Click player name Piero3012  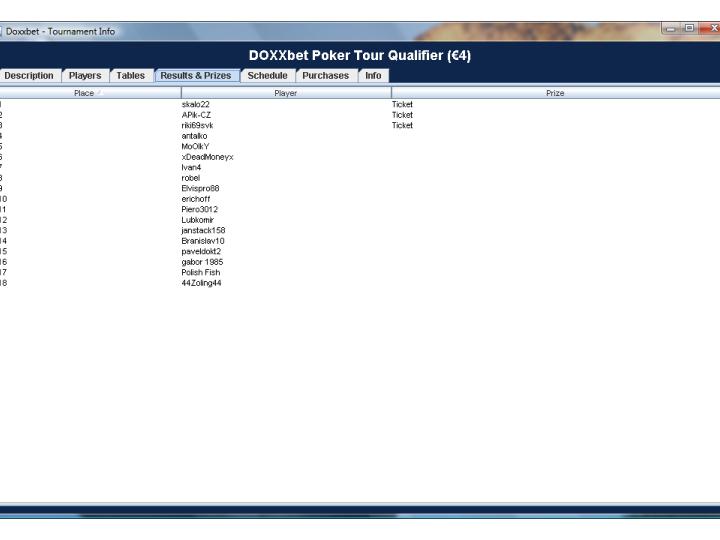200,209
